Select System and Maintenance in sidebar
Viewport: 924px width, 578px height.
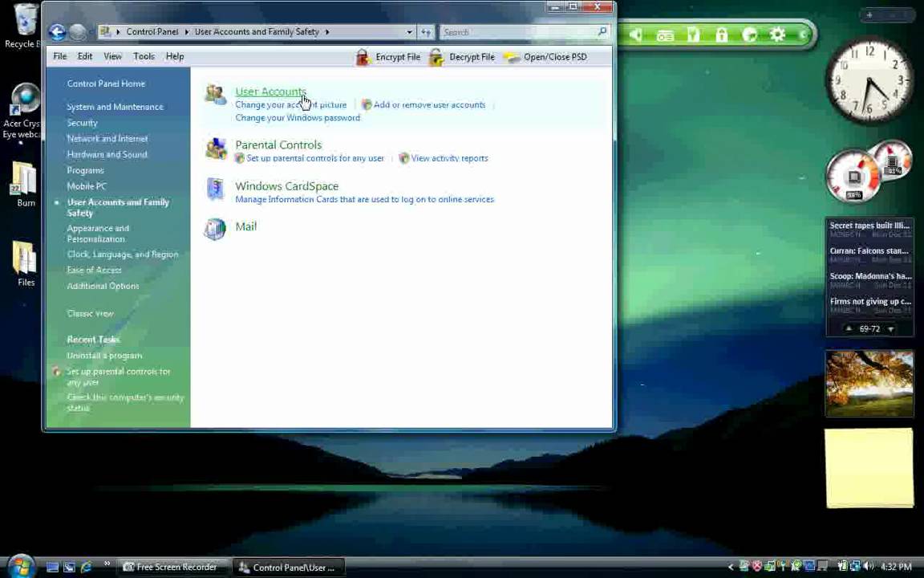pos(115,107)
